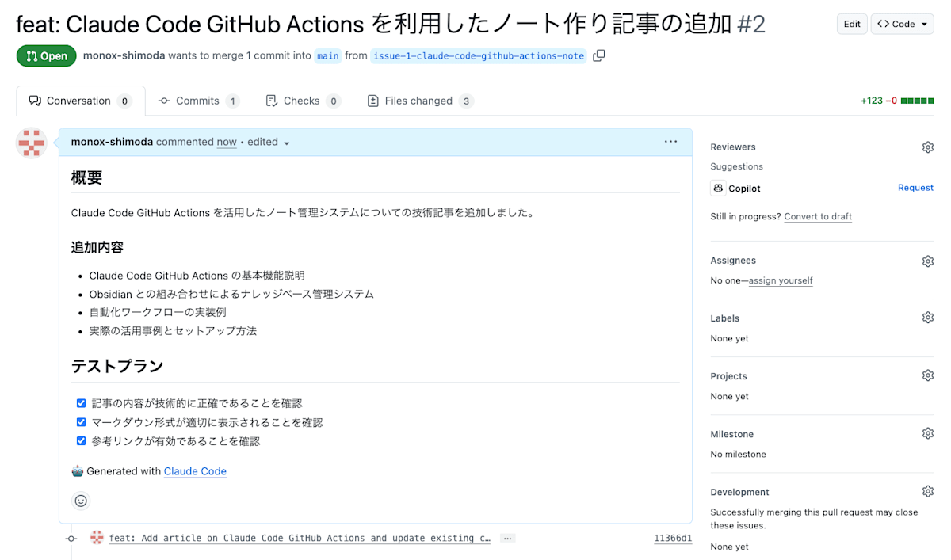Open the Code dropdown button
Viewport: 951px width, 560px height.
pyautogui.click(x=903, y=24)
